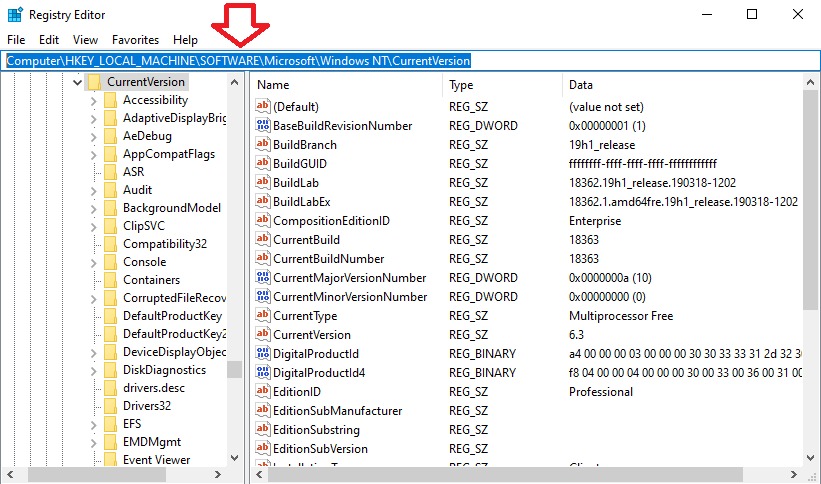This screenshot has height=484, width=821.
Task: Select the EditionSubVersion value name
Action: coord(320,448)
